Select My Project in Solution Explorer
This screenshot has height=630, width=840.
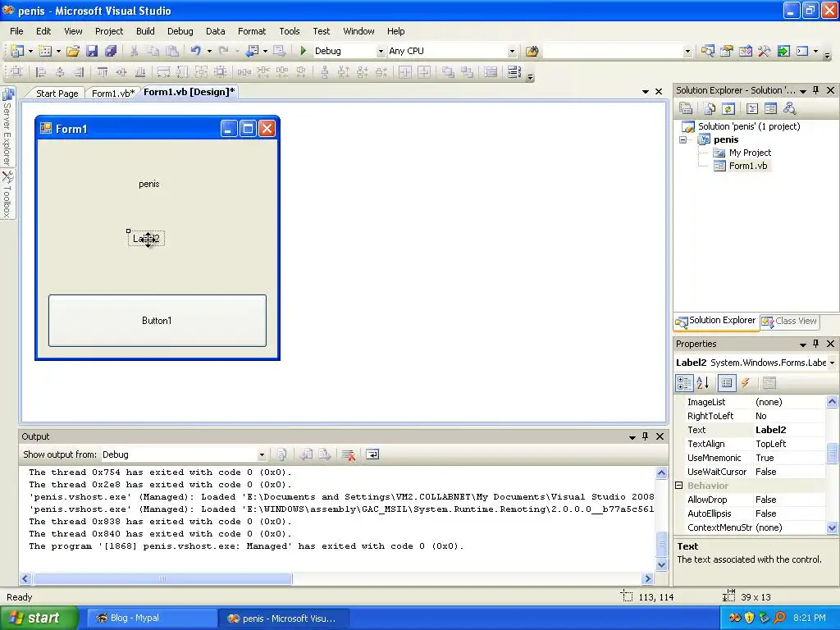click(x=750, y=153)
